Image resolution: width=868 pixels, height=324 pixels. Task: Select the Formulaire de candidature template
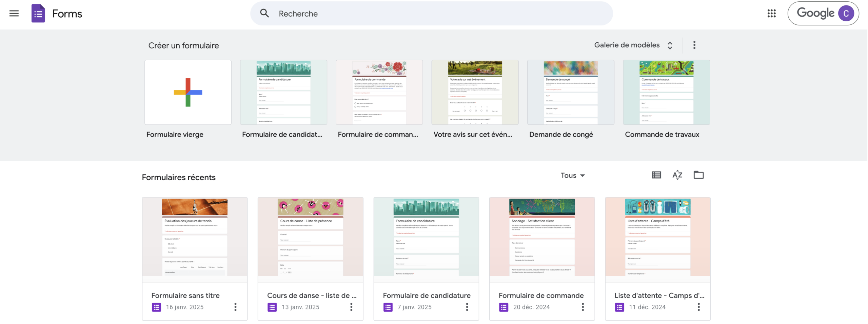[x=283, y=93]
